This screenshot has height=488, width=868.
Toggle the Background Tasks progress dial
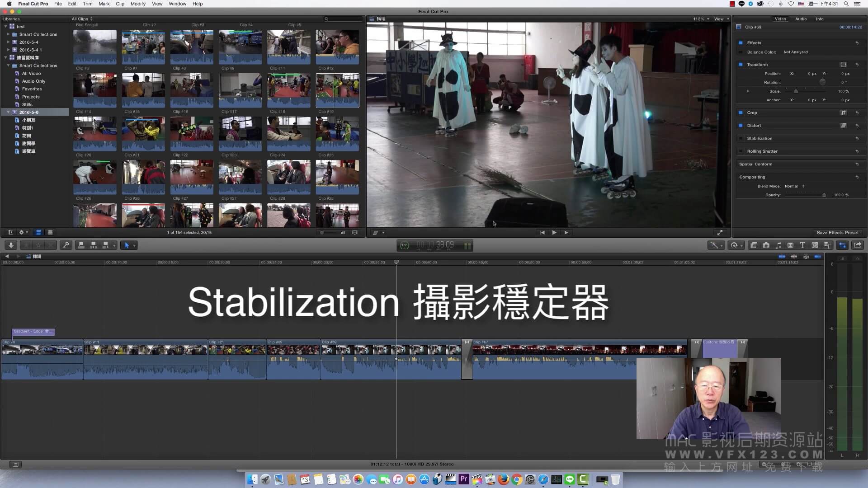tap(405, 245)
